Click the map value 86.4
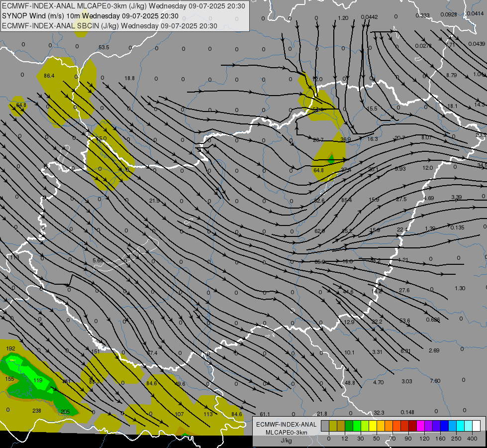The width and height of the screenshot is (487, 448). coord(49,76)
